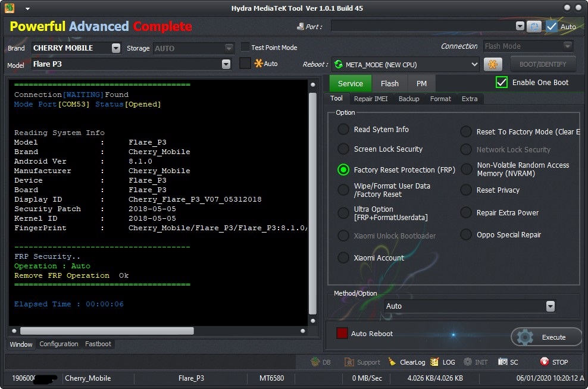The width and height of the screenshot is (588, 389).
Task: Switch to the Flash tab
Action: pyautogui.click(x=390, y=84)
